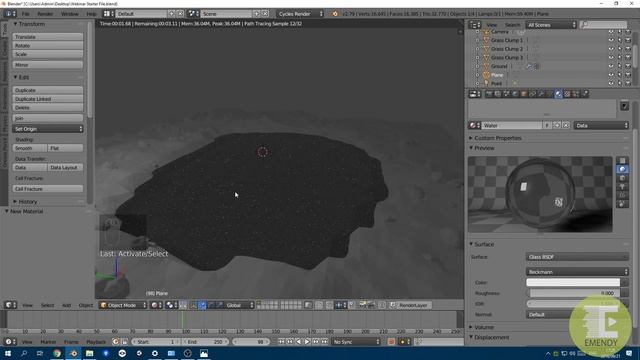This screenshot has width=640, height=360.
Task: Open the Texture properties tab icon
Action: tap(567, 94)
